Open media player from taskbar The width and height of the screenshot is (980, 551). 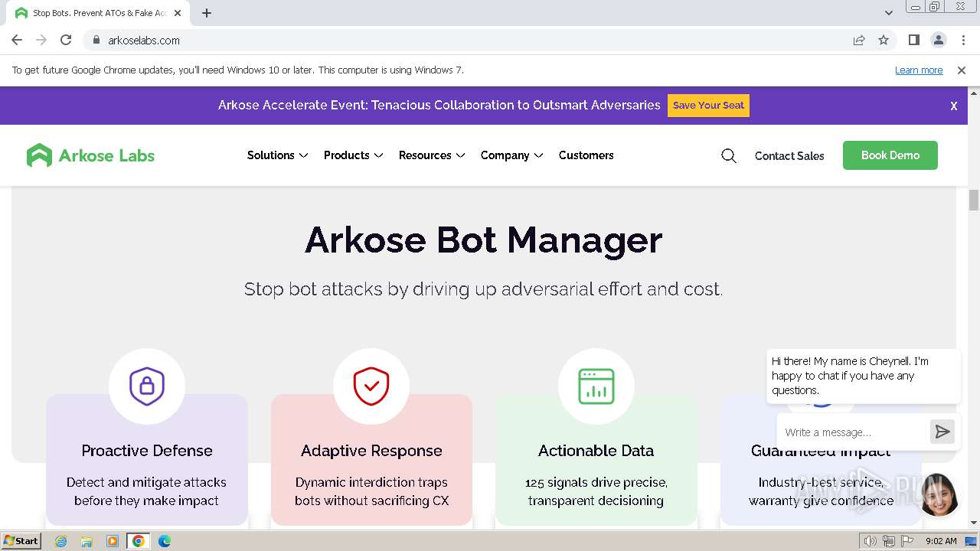coord(113,541)
